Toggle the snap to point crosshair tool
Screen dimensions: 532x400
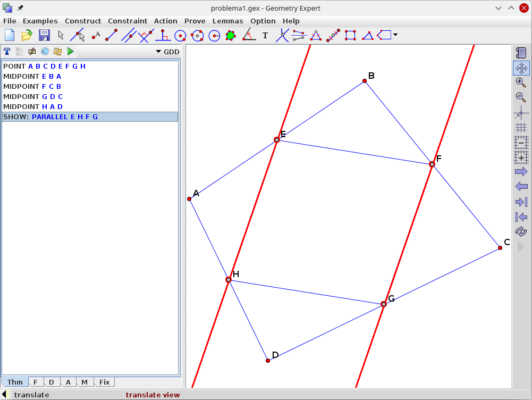(x=521, y=113)
